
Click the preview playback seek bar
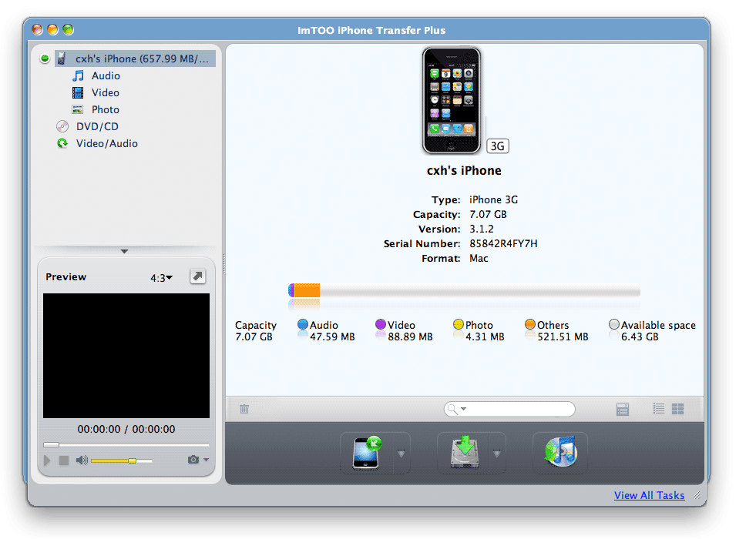126,444
